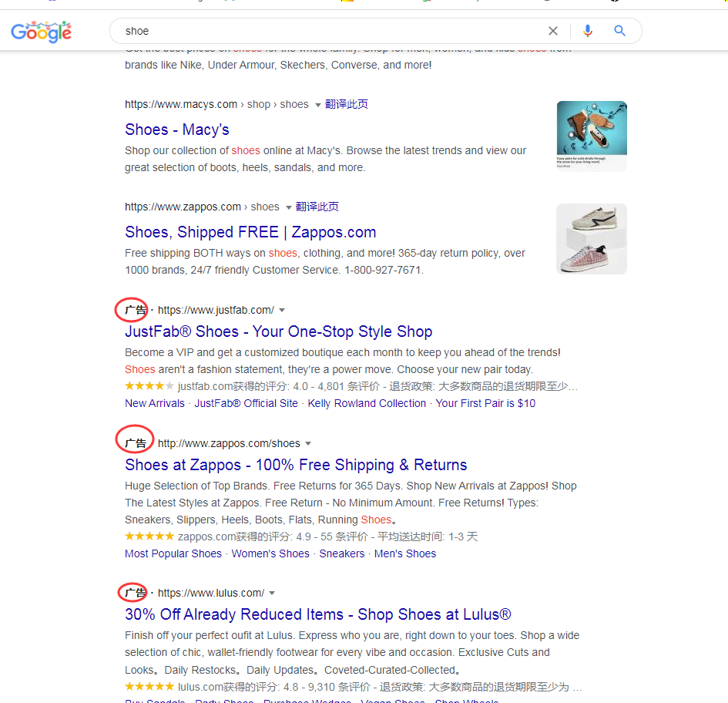Viewport: 728px width, 703px height.
Task: Click the http://www.zappos.com/shoes ad URL
Action: click(229, 443)
